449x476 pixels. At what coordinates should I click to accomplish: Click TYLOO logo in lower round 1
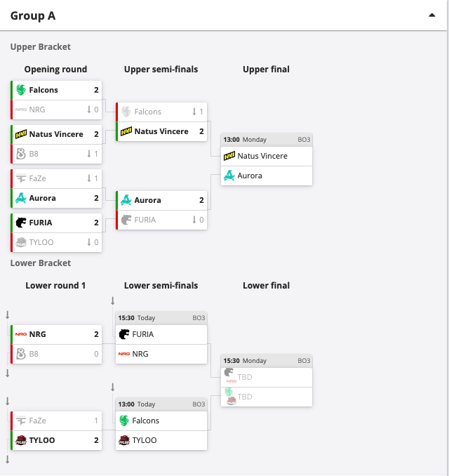[21, 440]
